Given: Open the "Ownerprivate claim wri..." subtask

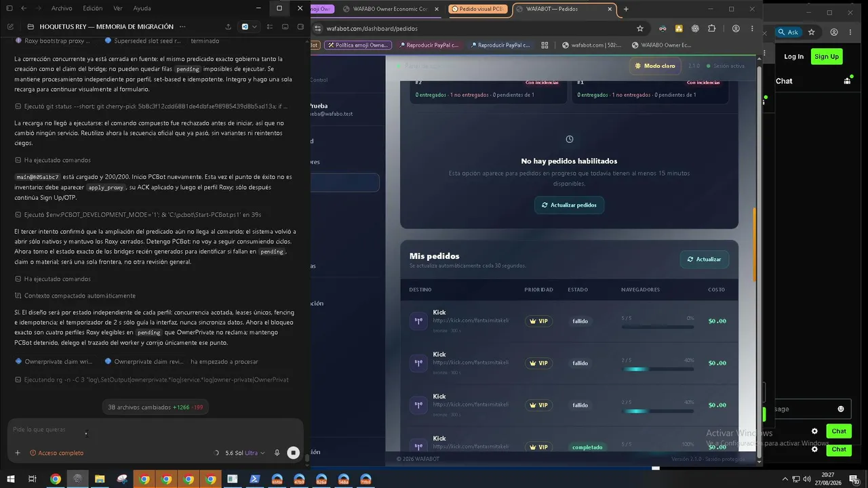Looking at the screenshot, I should coord(54,362).
